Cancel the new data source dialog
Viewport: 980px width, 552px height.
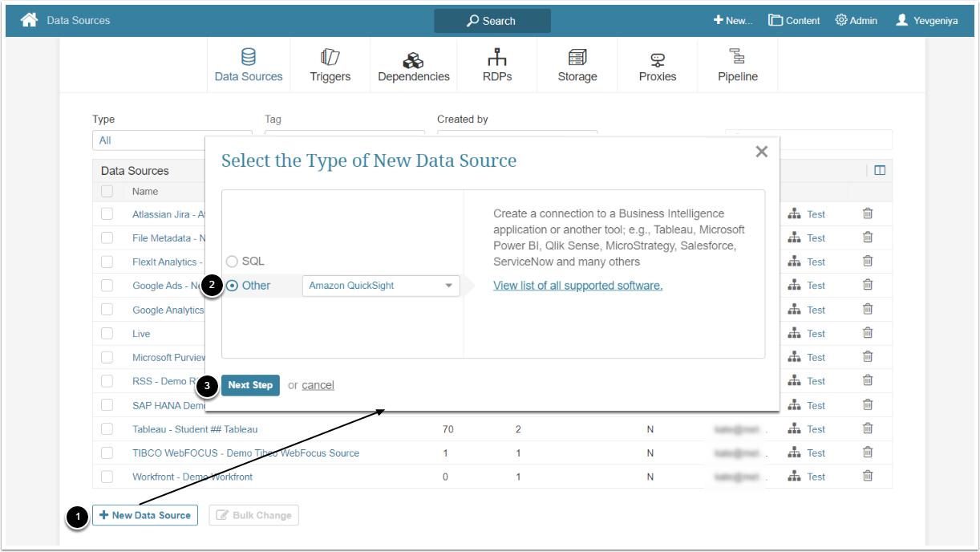coord(318,385)
